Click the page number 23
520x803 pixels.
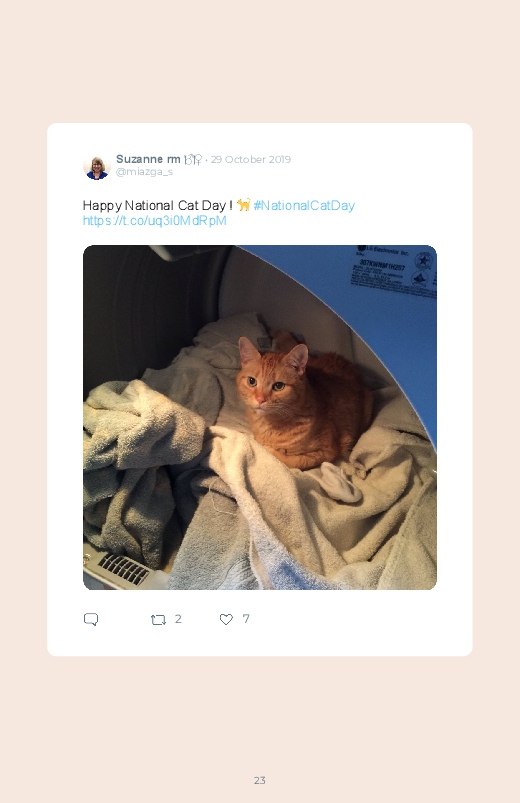[x=260, y=780]
